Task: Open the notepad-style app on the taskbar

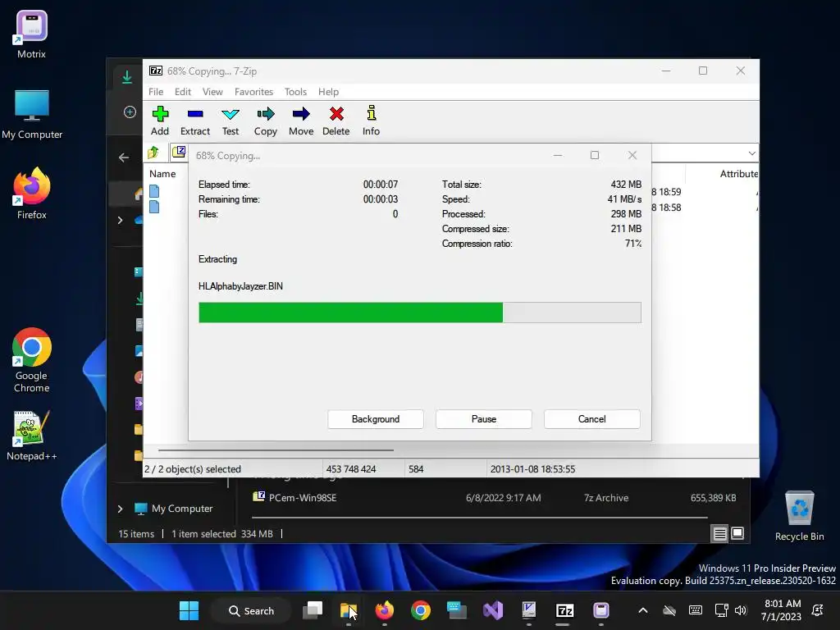Action: pos(529,610)
